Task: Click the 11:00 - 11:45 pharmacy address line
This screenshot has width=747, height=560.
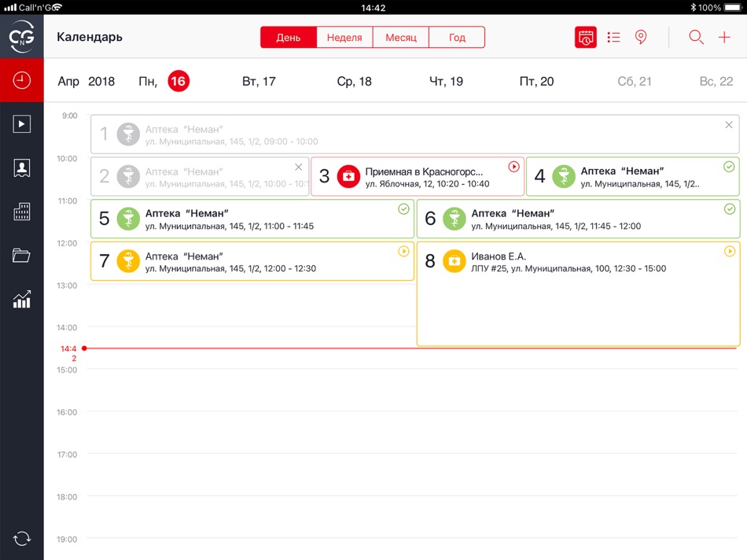Action: [229, 226]
